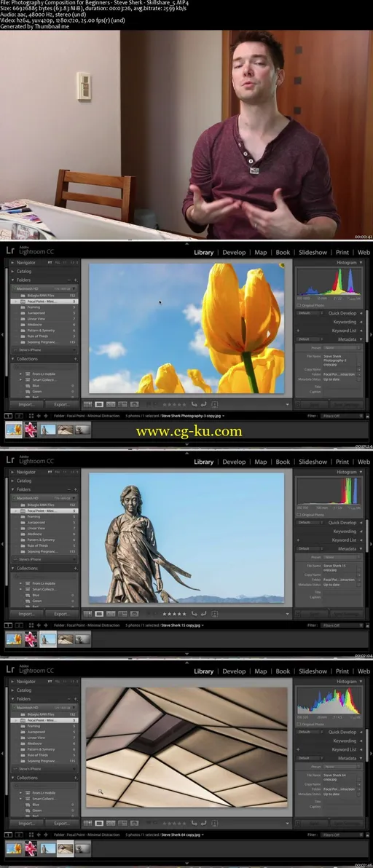373x868 pixels.
Task: Select Loupe view icon in tulip frame toolbar
Action: pos(99,405)
